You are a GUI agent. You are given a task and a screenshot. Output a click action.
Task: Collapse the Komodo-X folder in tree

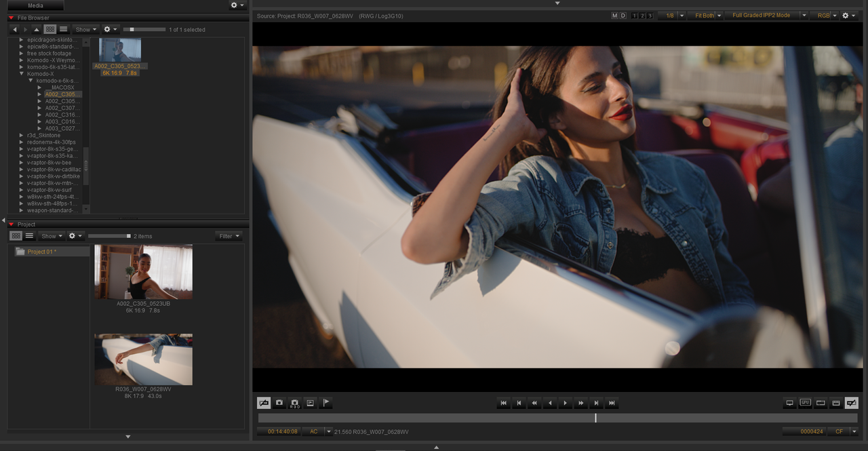pyautogui.click(x=22, y=74)
